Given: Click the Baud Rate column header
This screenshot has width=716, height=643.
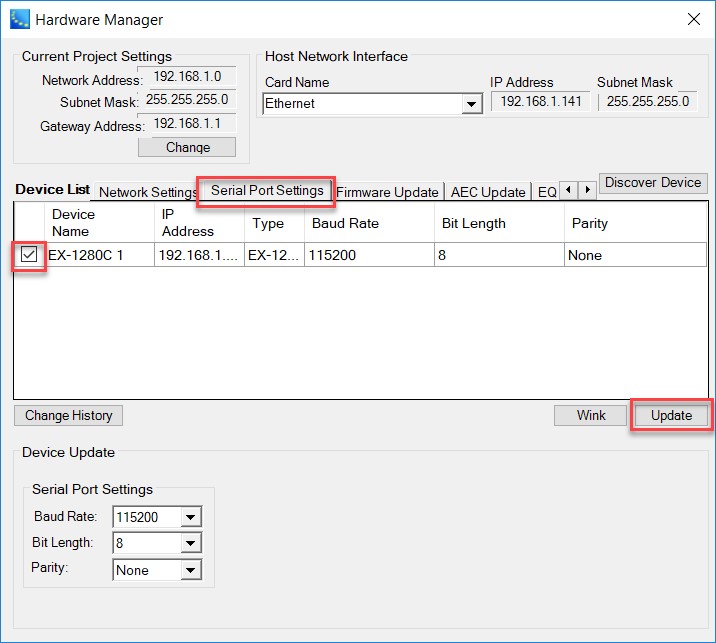Looking at the screenshot, I should (x=369, y=223).
